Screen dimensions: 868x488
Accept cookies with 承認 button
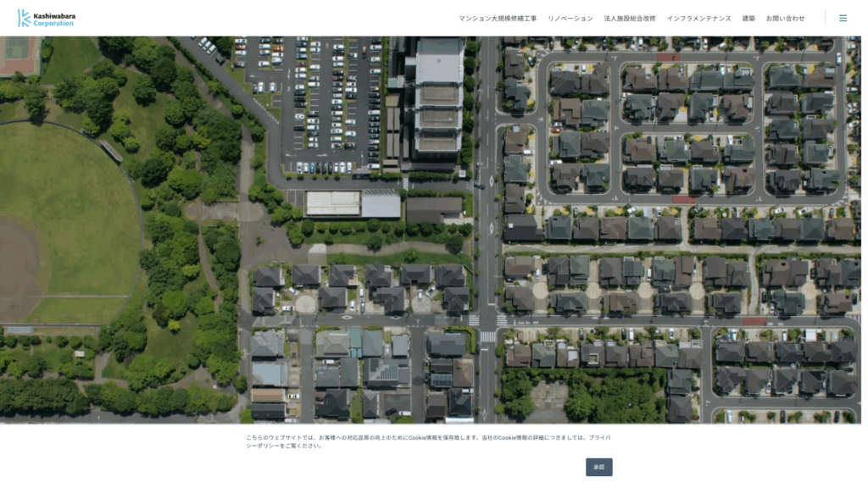598,467
